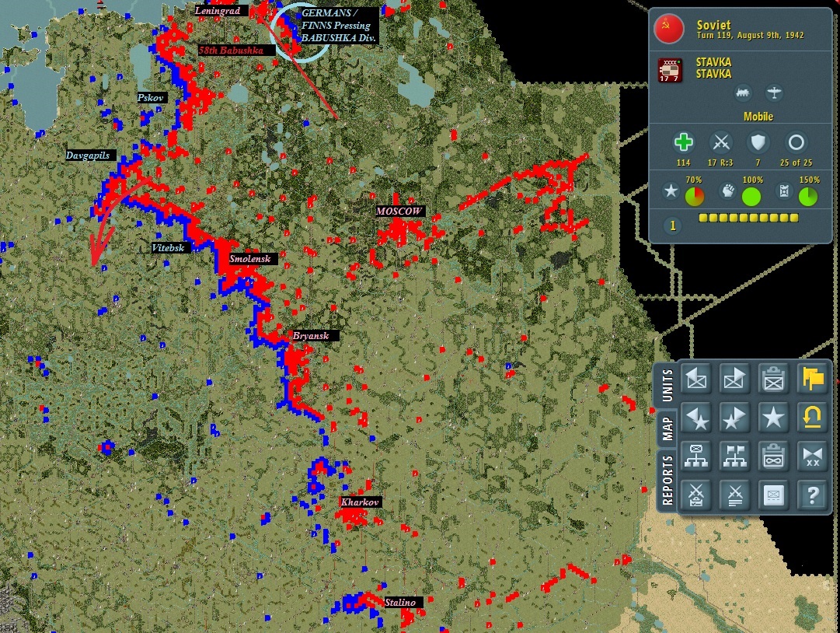
Task: Click the '114' value under green cross
Action: pyautogui.click(x=684, y=163)
